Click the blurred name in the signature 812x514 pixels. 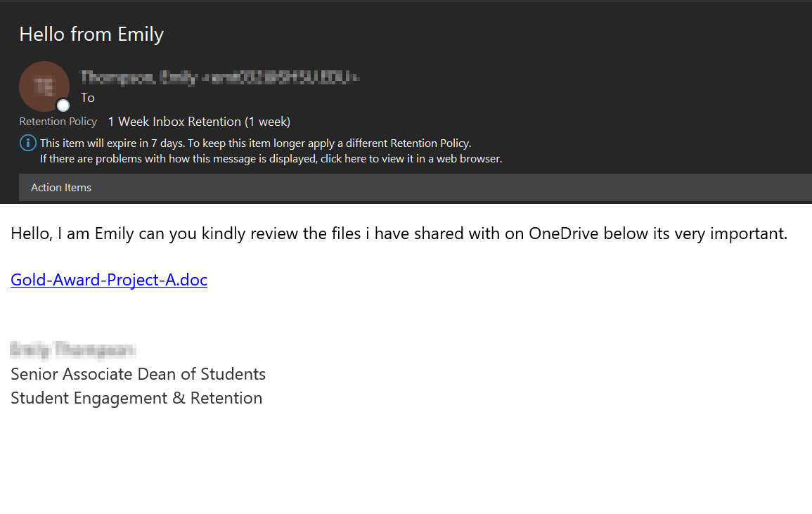pyautogui.click(x=73, y=349)
